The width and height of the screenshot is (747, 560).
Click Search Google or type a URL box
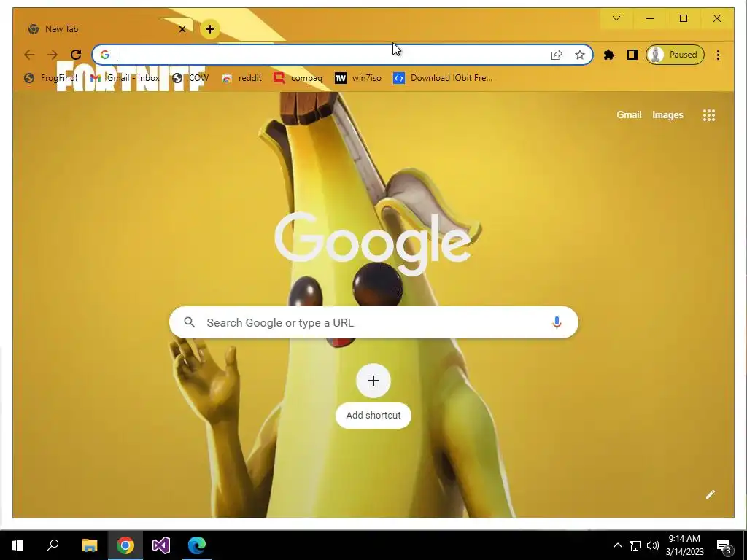(x=373, y=322)
